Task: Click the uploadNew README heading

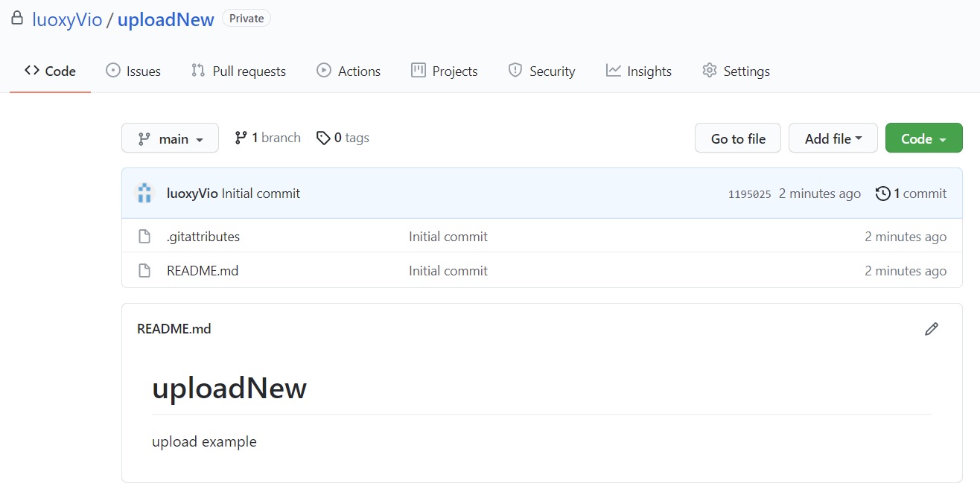Action: click(x=229, y=388)
